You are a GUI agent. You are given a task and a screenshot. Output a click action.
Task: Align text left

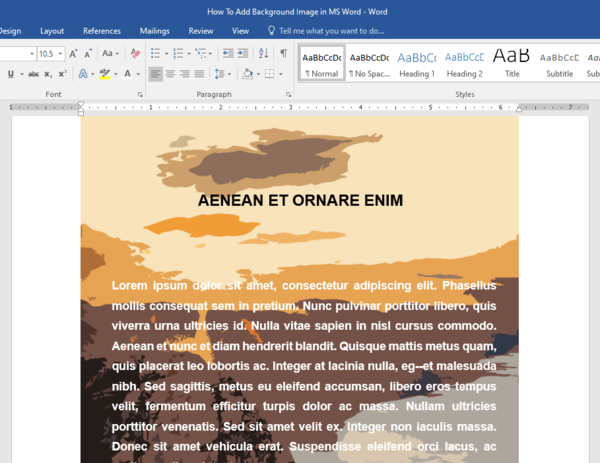pos(155,74)
